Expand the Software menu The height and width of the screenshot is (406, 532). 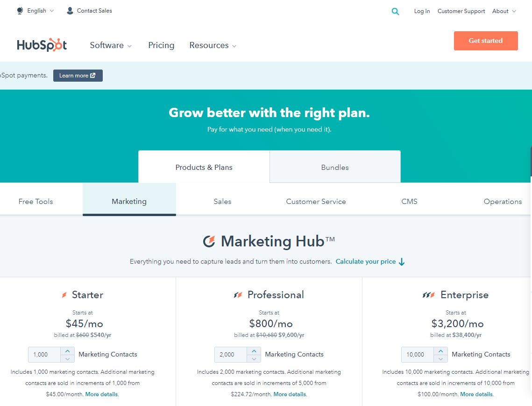(x=111, y=45)
